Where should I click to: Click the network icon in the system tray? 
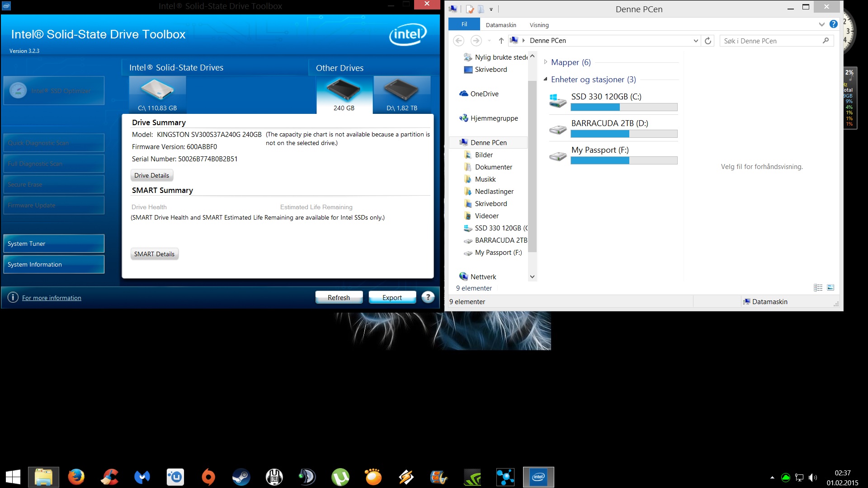799,478
